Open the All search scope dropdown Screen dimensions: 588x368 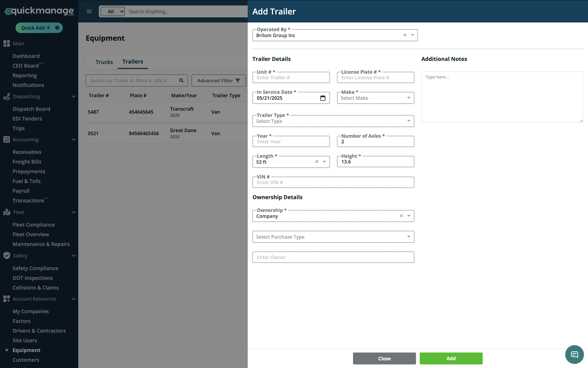coord(113,11)
